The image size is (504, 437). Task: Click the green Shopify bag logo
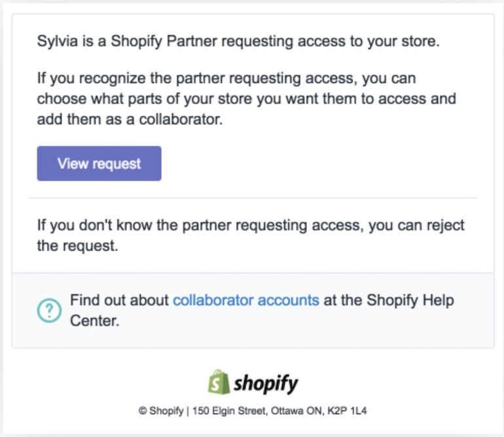pos(218,381)
